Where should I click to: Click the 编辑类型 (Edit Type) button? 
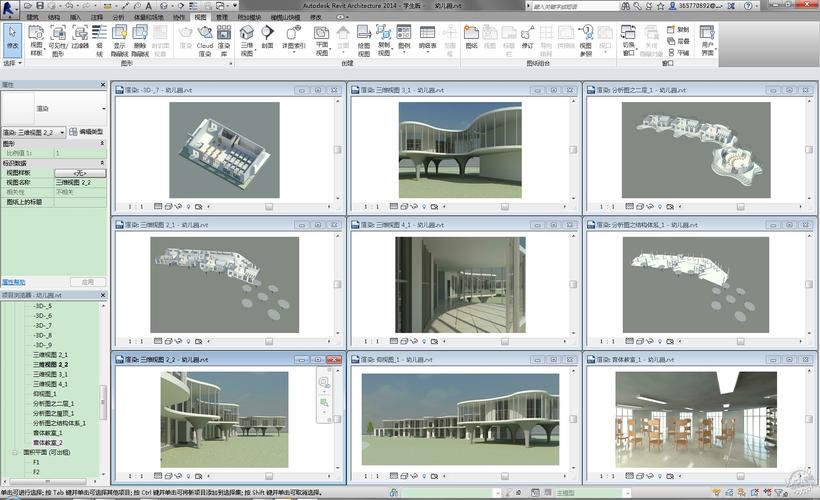tap(86, 132)
